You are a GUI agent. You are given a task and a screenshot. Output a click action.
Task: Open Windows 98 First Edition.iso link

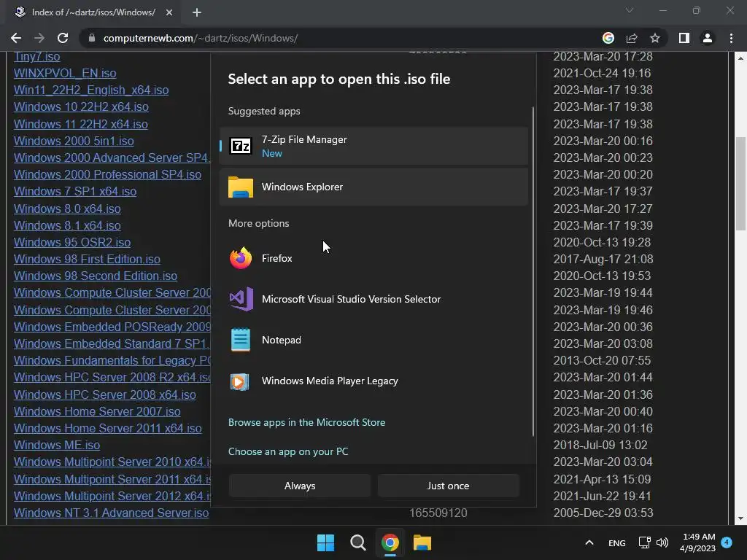(87, 259)
